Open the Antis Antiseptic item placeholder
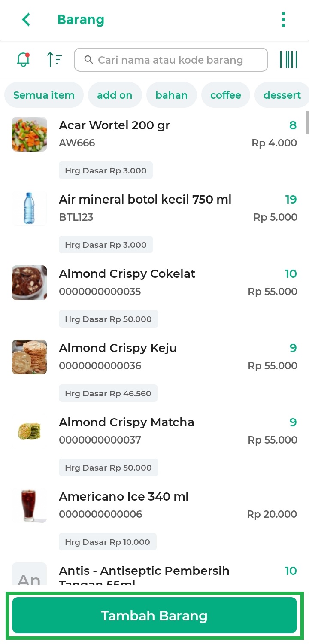 (29, 575)
